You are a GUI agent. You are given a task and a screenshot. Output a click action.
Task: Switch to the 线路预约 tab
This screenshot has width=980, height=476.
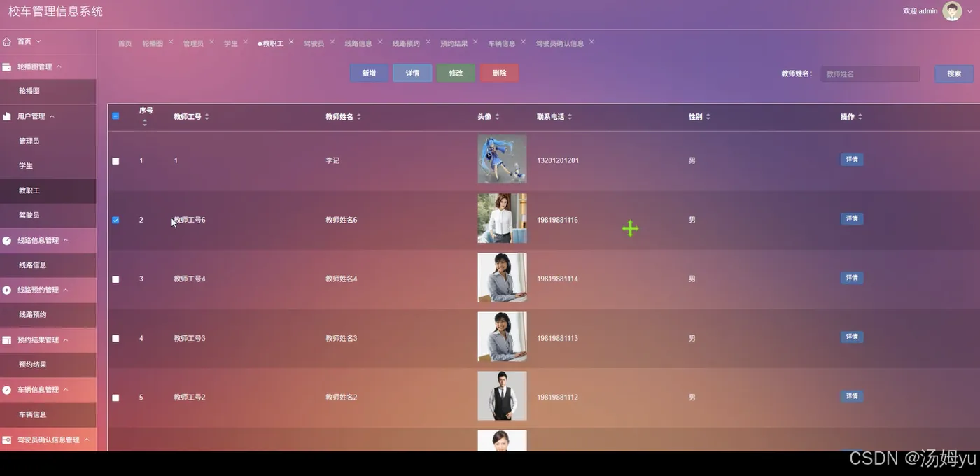[406, 43]
